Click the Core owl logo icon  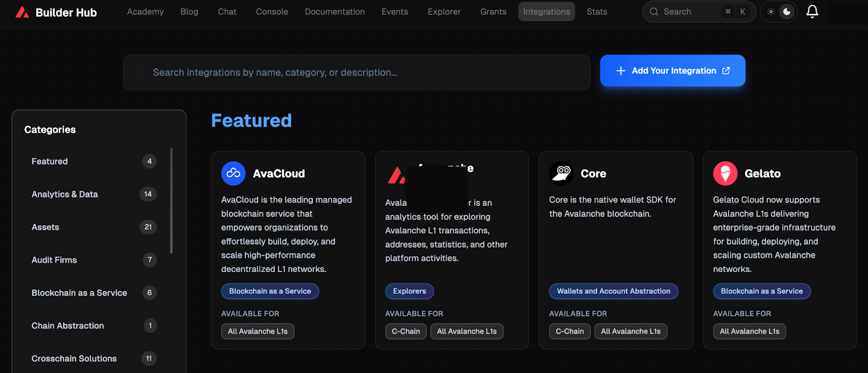pos(561,173)
